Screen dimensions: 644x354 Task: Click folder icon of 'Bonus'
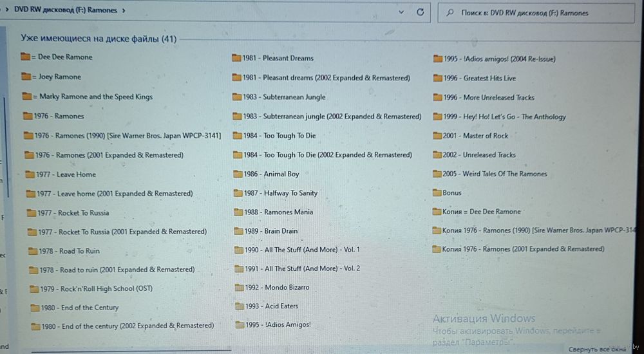coord(437,193)
